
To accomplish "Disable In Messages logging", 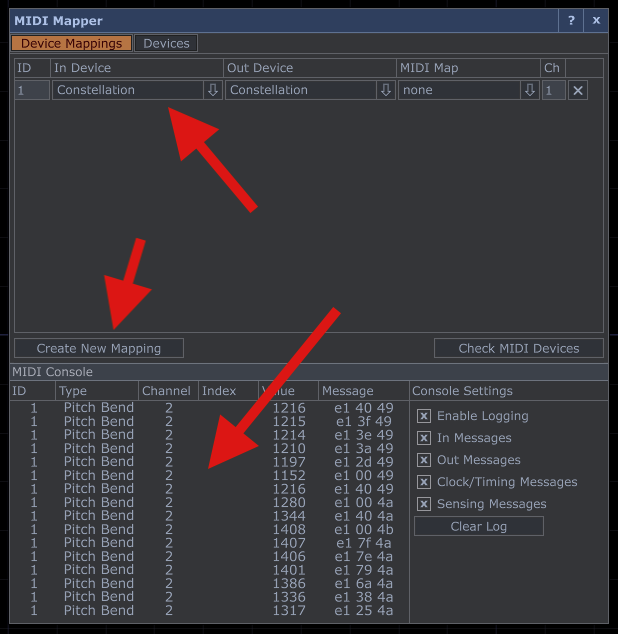I will (x=424, y=438).
